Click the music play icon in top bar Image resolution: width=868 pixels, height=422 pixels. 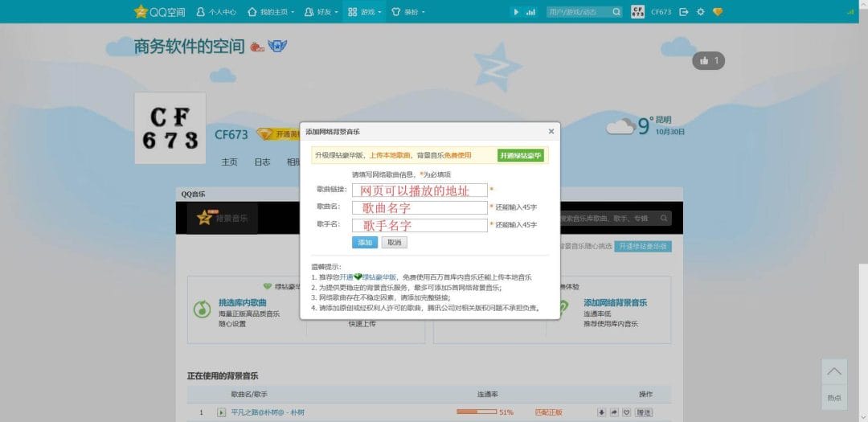[516, 11]
